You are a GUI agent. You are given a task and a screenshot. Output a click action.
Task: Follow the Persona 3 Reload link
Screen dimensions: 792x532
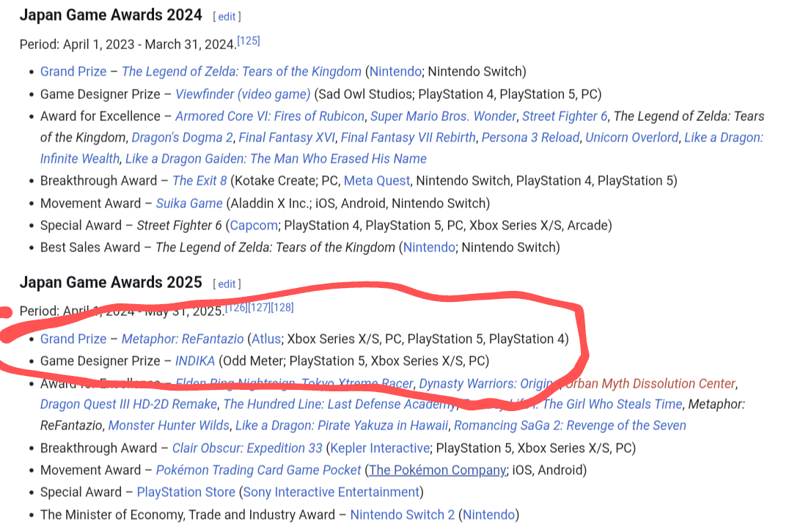click(530, 138)
